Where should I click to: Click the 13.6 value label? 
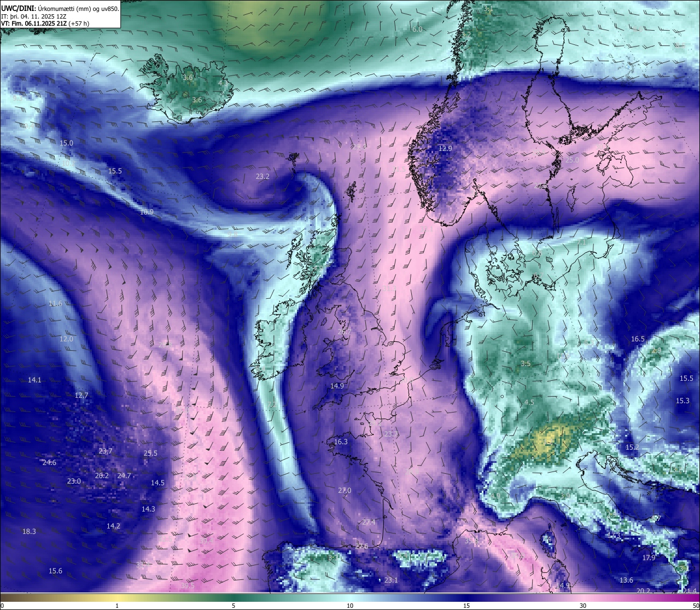click(x=627, y=580)
